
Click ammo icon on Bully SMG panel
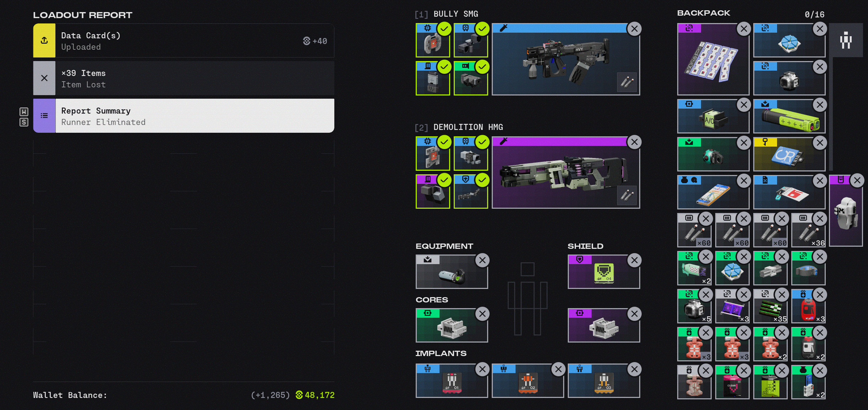coord(627,82)
